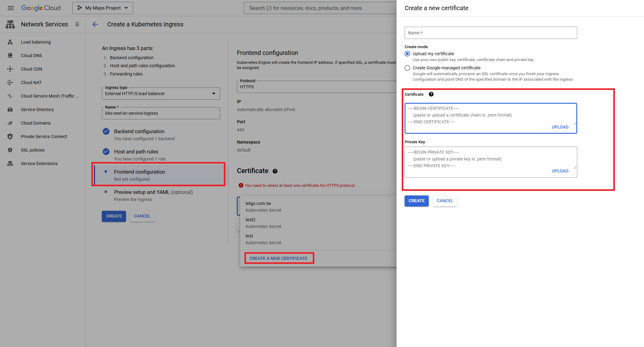Open Cloud Domains in sidebar
The image size is (644, 347).
click(x=36, y=123)
